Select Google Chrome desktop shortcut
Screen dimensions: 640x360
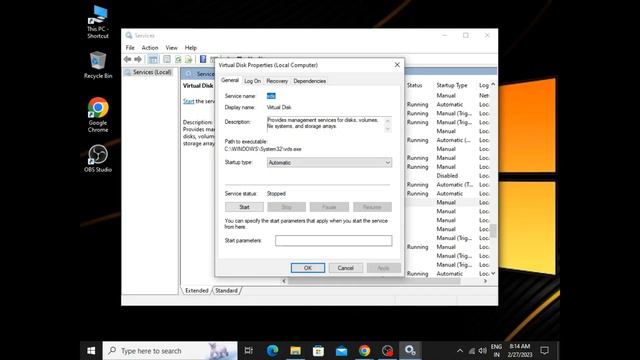coord(98,115)
